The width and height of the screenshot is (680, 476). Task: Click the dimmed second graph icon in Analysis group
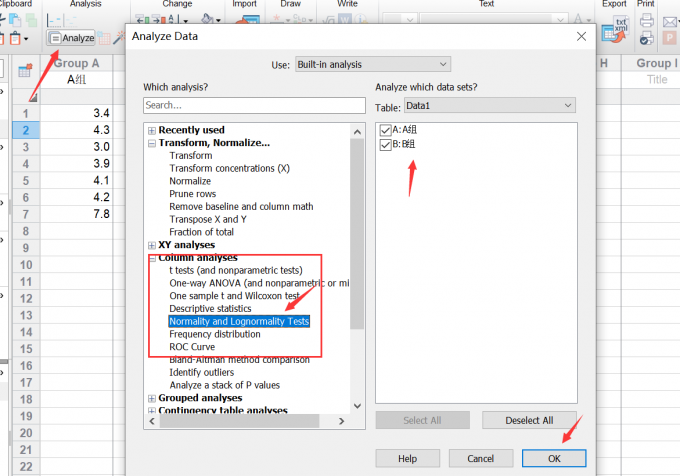tap(70, 20)
